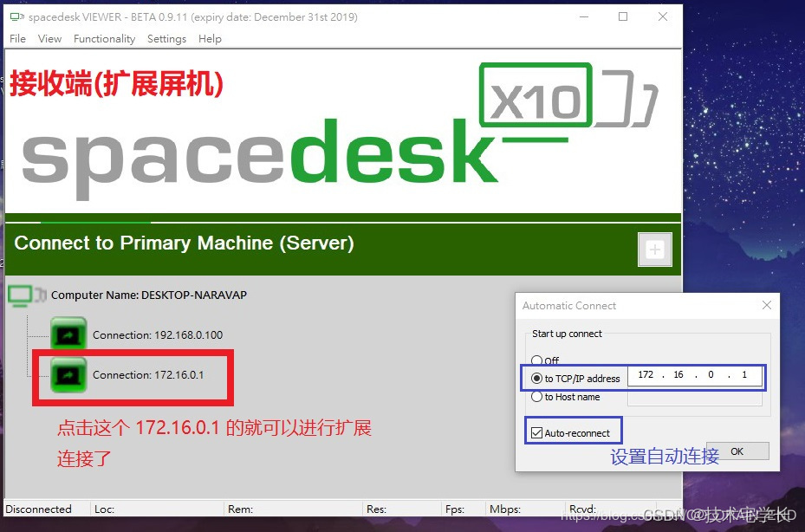Close the spacedesk VIEWER window
805x532 pixels.
(663, 17)
